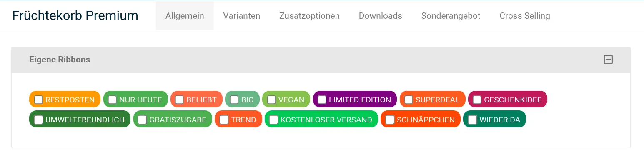Select the BIO ribbon checkbox
644x157 pixels.
[x=234, y=100]
